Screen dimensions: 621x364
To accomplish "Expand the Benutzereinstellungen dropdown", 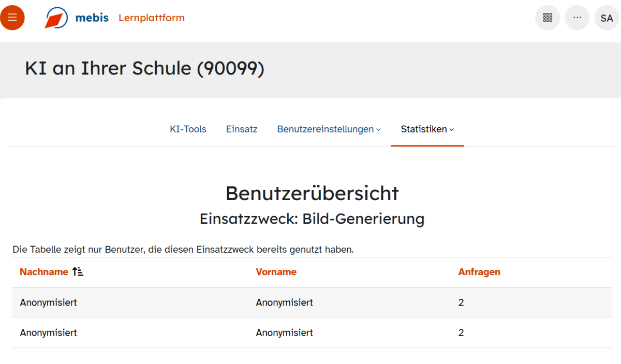I will pos(329,129).
